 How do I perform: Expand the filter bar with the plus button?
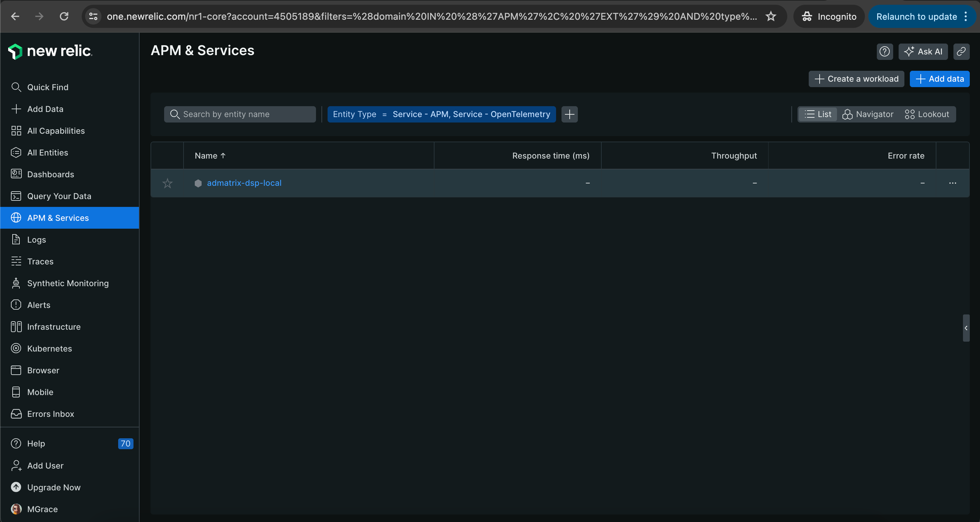(570, 114)
